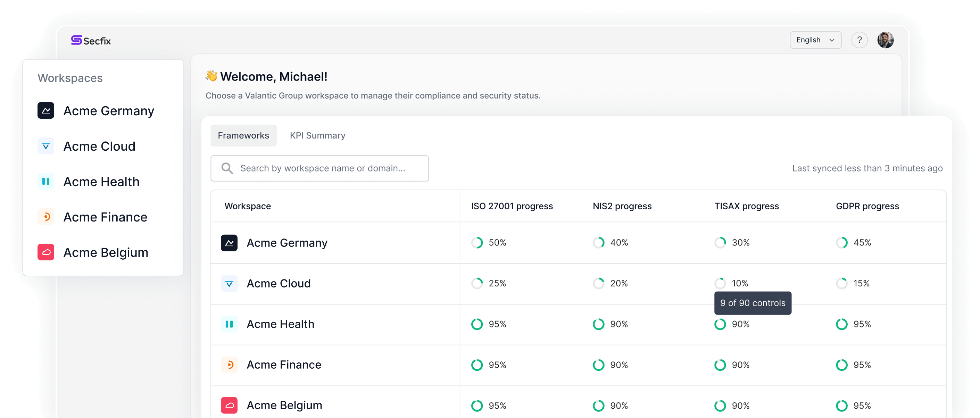The image size is (980, 418).
Task: Click Acme Cloud TISAX progress ring
Action: pyautogui.click(x=720, y=283)
